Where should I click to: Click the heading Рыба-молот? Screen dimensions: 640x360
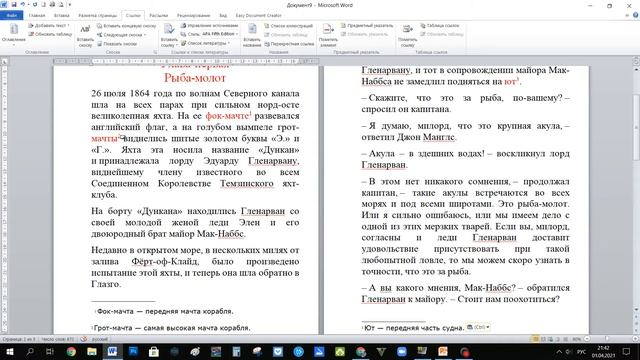click(195, 78)
